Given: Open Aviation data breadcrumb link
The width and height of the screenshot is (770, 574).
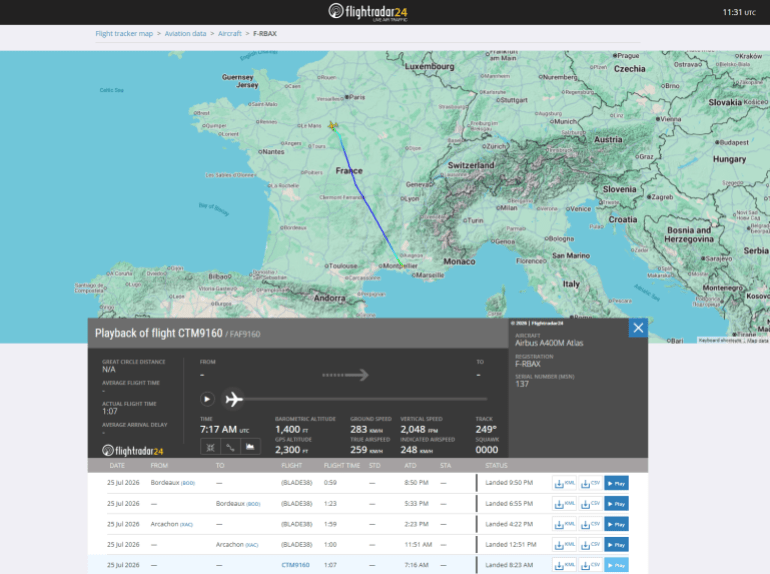Looking at the screenshot, I should (185, 33).
